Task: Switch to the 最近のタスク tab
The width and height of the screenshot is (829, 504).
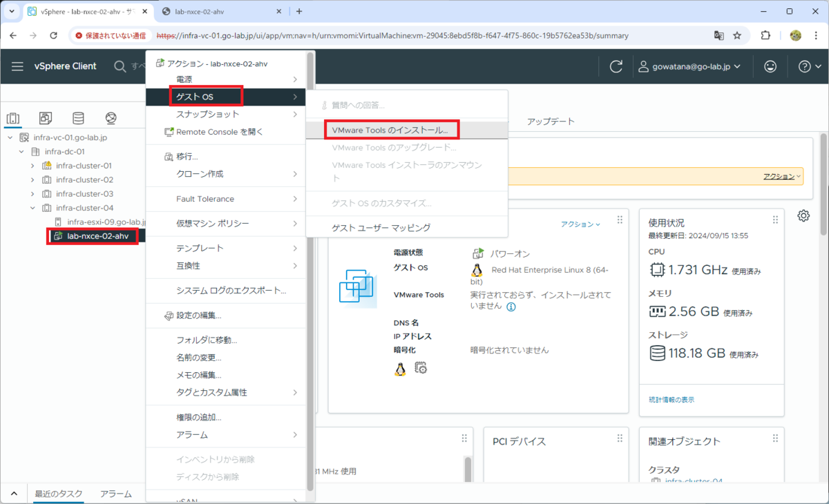Action: (x=59, y=494)
